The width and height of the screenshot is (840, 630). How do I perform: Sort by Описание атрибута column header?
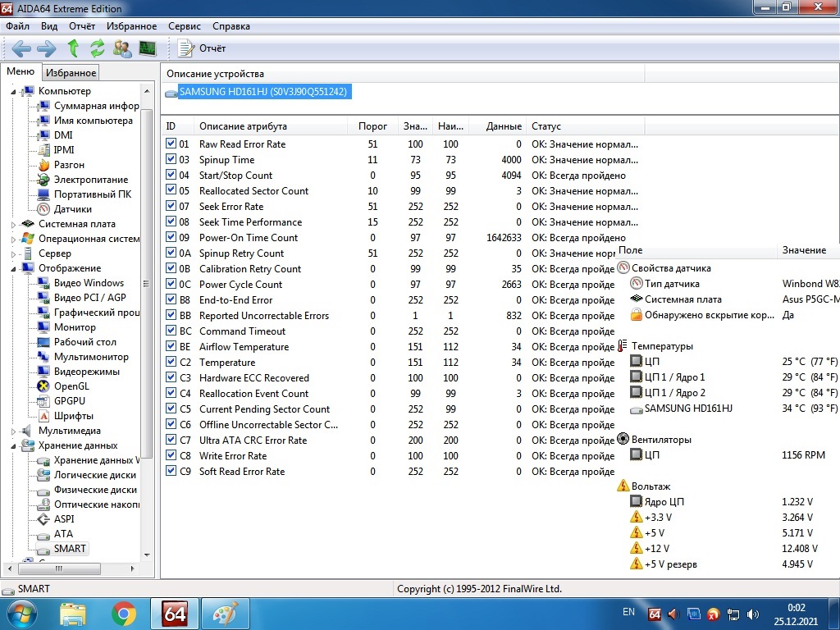click(x=243, y=126)
